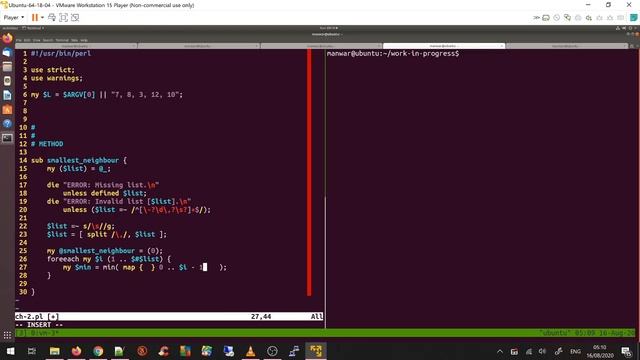Click the cursor position '27,44' in vim status
The width and height of the screenshot is (640, 360).
pos(261,316)
